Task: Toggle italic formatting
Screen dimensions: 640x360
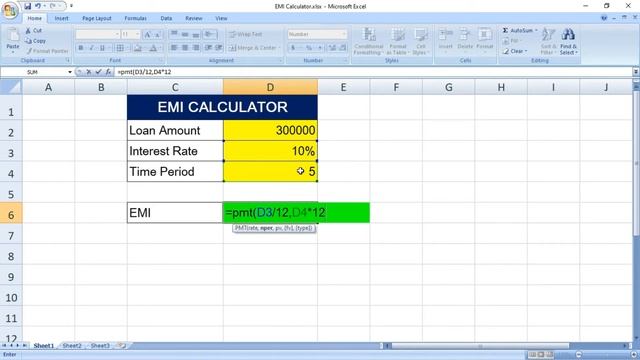Action: click(x=91, y=48)
